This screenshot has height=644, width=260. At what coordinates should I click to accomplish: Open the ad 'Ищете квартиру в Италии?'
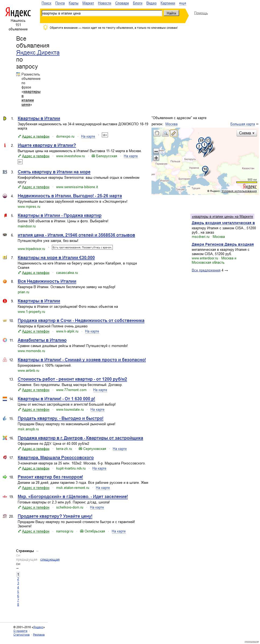click(x=47, y=145)
